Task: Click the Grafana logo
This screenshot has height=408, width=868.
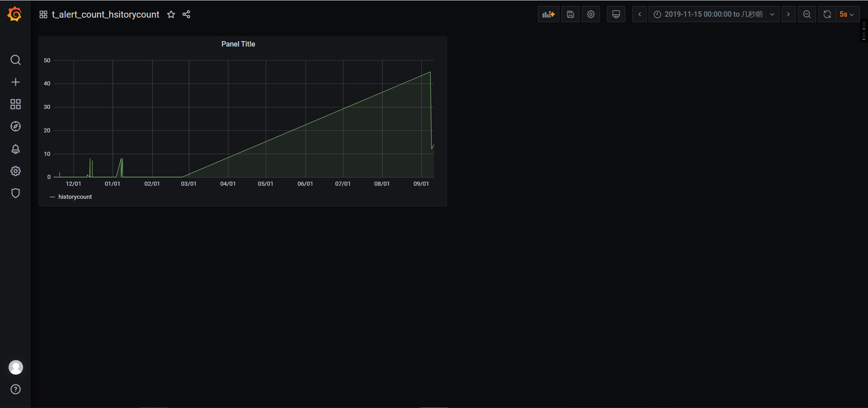Action: coord(14,14)
